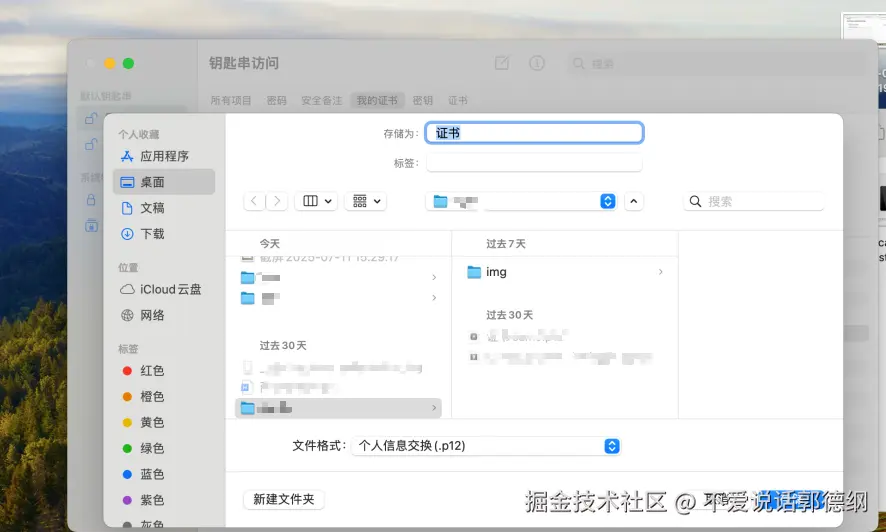Click the second unlocked keychain icon in the Keychain Access sidebar
The height and width of the screenshot is (532, 886).
pyautogui.click(x=91, y=145)
